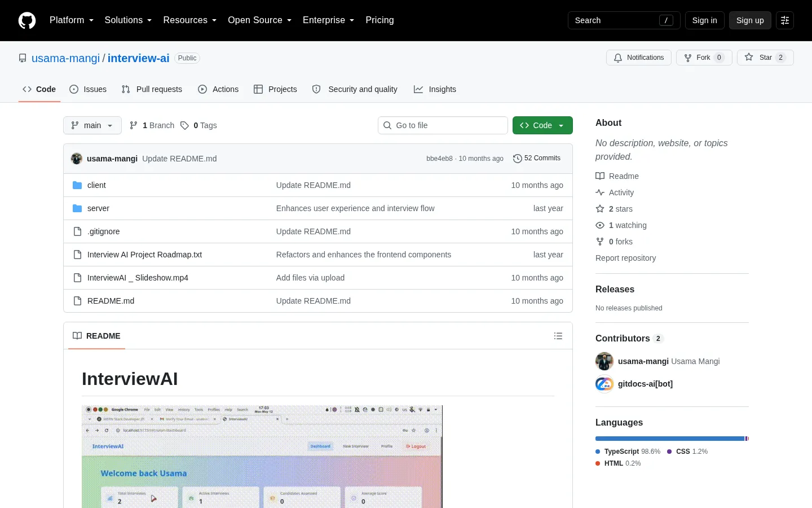
Task: Click the Go to file search field
Action: point(443,125)
